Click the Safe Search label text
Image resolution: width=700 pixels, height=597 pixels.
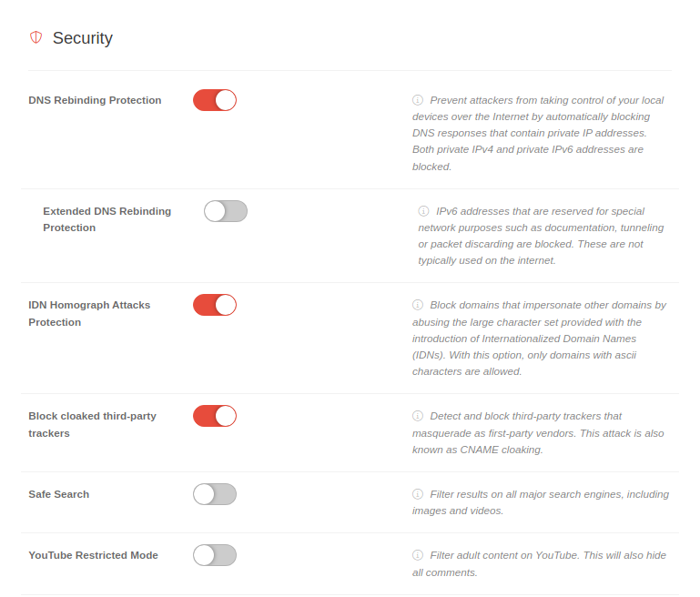tap(59, 494)
